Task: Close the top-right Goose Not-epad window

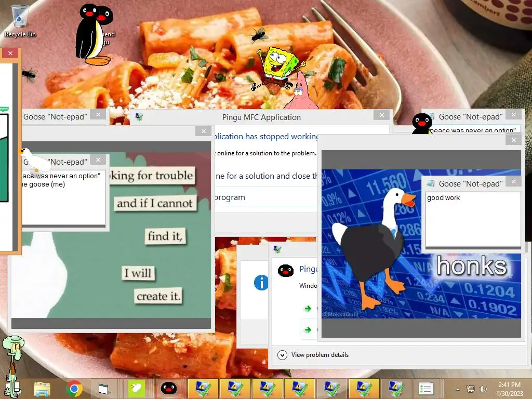Action: pyautogui.click(x=514, y=115)
